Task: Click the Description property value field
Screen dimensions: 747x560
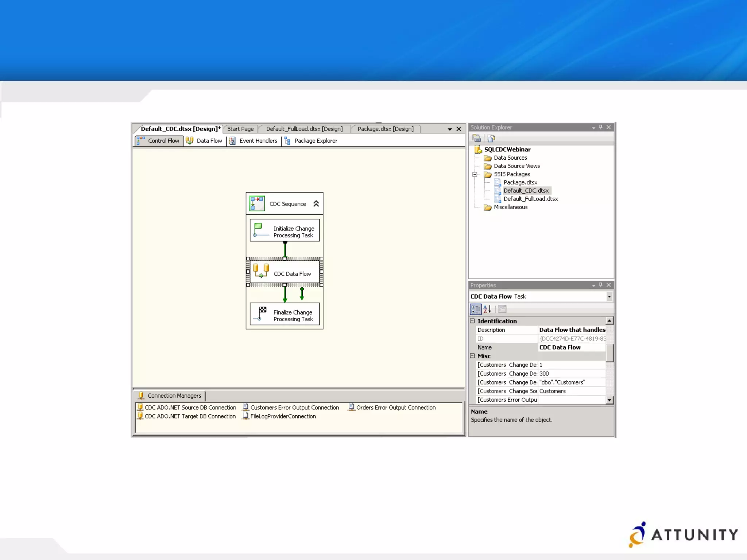Action: (x=572, y=330)
